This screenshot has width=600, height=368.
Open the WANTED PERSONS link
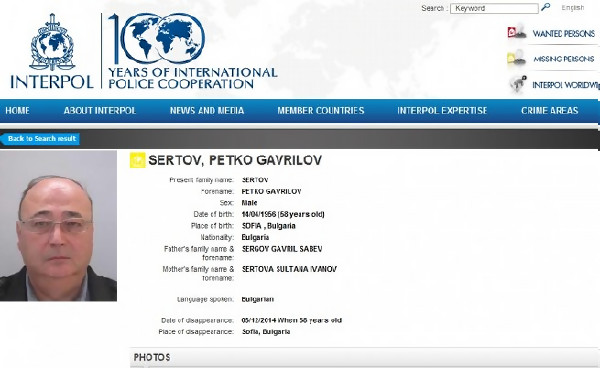pos(564,34)
